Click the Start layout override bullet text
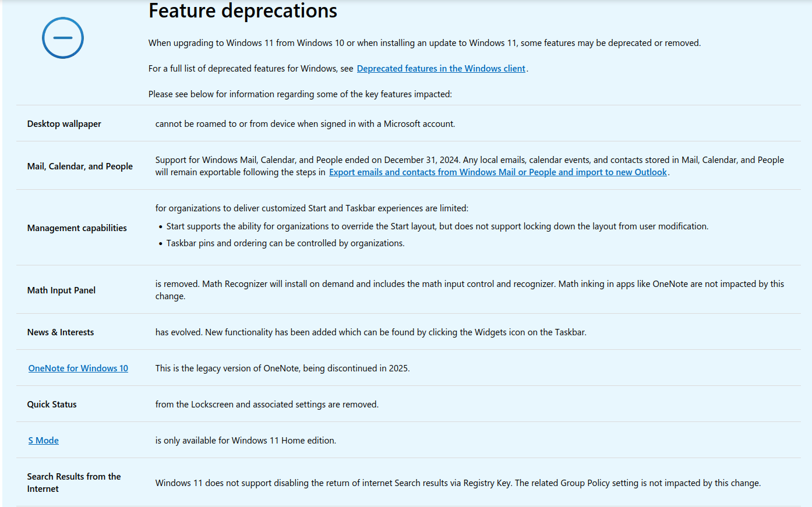The image size is (812, 507). tap(437, 226)
